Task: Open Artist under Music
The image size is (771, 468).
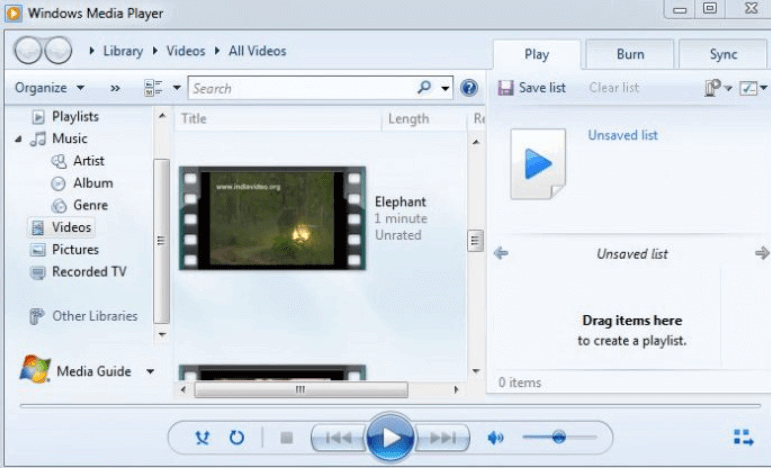Action: (x=89, y=161)
